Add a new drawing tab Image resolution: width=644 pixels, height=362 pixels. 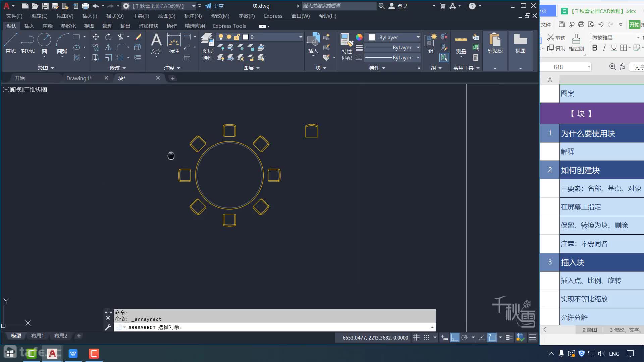173,78
